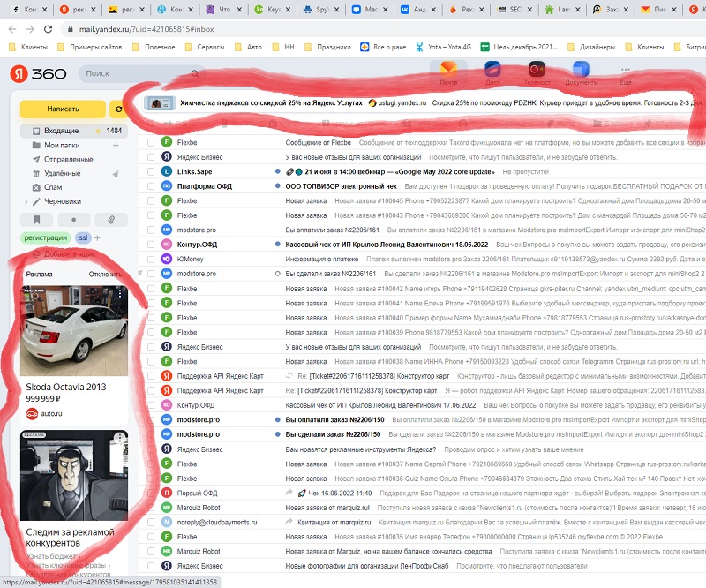
Task: Open the Примеры сайтов bookmarks folder
Action: click(x=90, y=47)
